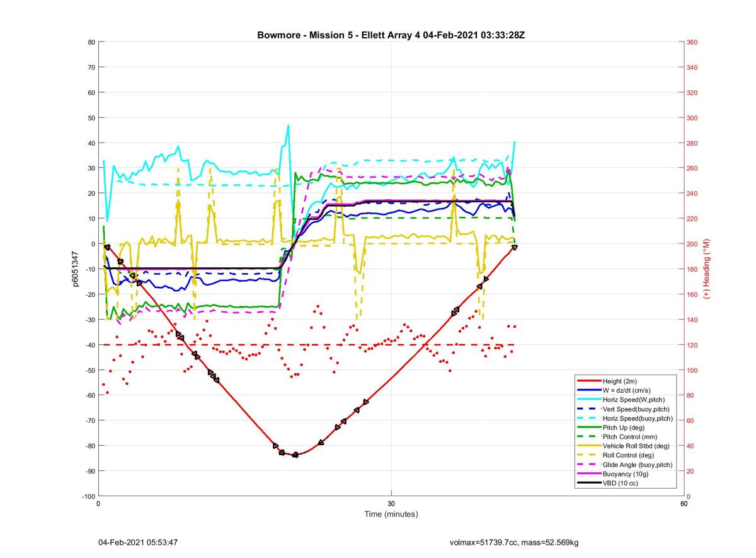
Task: Click the '(+) Heading (°M)' axis label
Action: (x=707, y=269)
